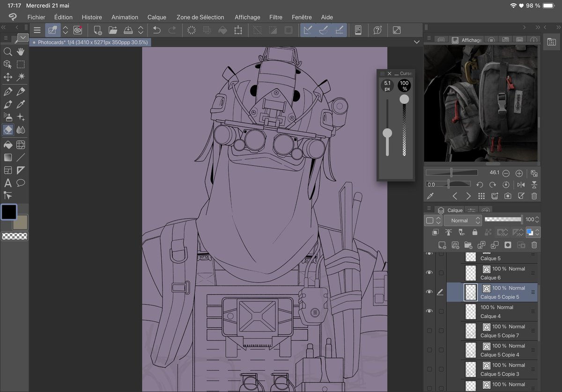Lock the selected layer
Viewport: 562px width, 392px height.
(x=475, y=232)
